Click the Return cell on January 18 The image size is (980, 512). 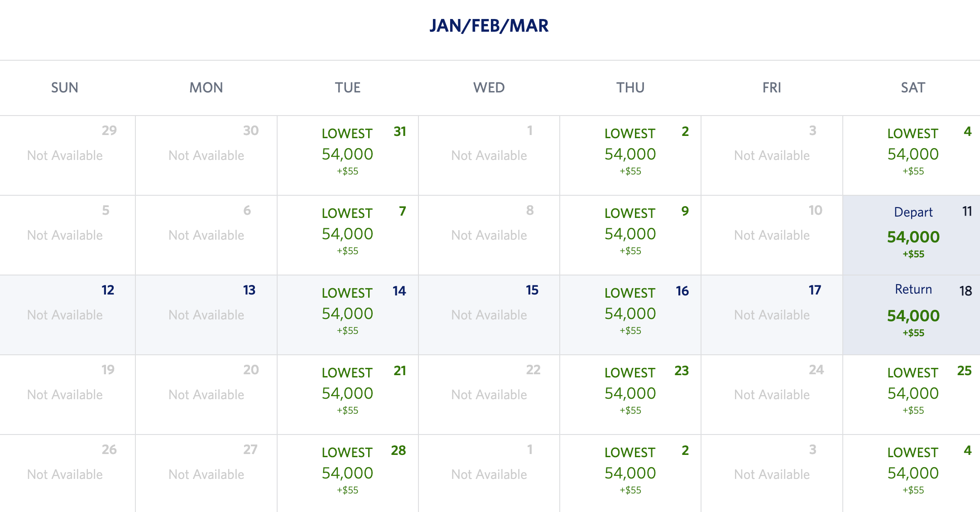point(911,313)
